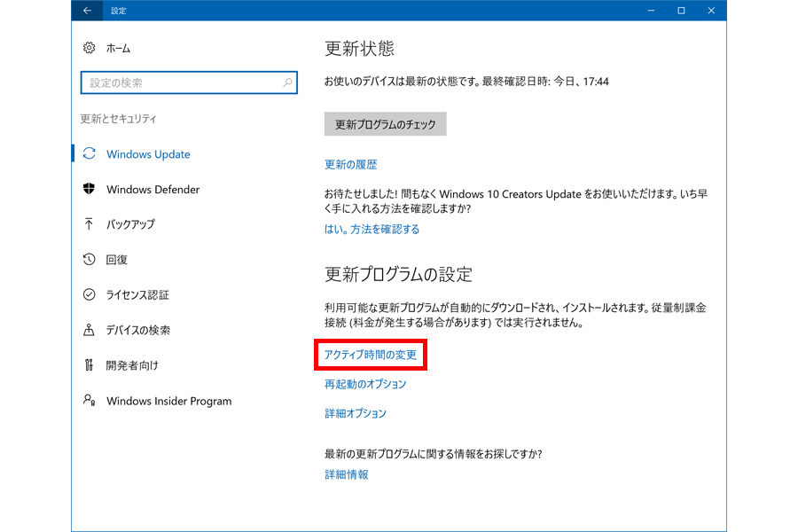
Task: Click the back arrow in title bar
Action: click(88, 11)
